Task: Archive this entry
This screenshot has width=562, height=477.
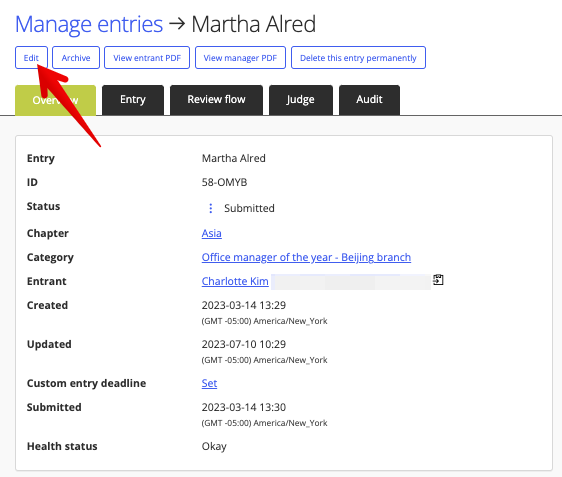Action: tap(76, 58)
